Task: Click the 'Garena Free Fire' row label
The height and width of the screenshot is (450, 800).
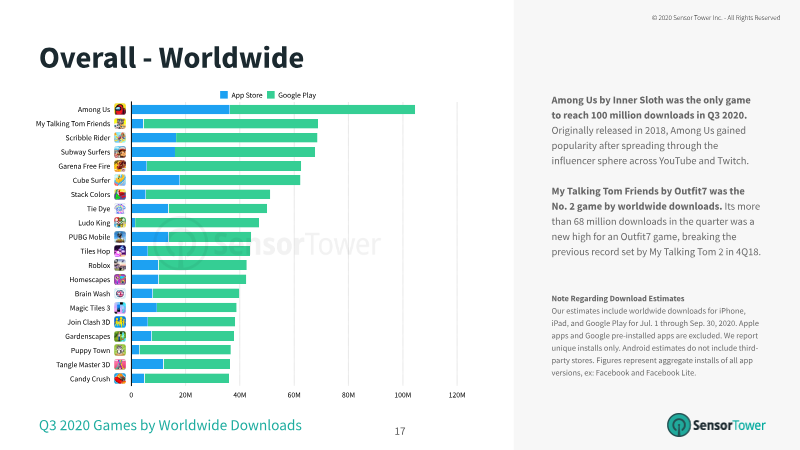Action: pyautogui.click(x=84, y=166)
